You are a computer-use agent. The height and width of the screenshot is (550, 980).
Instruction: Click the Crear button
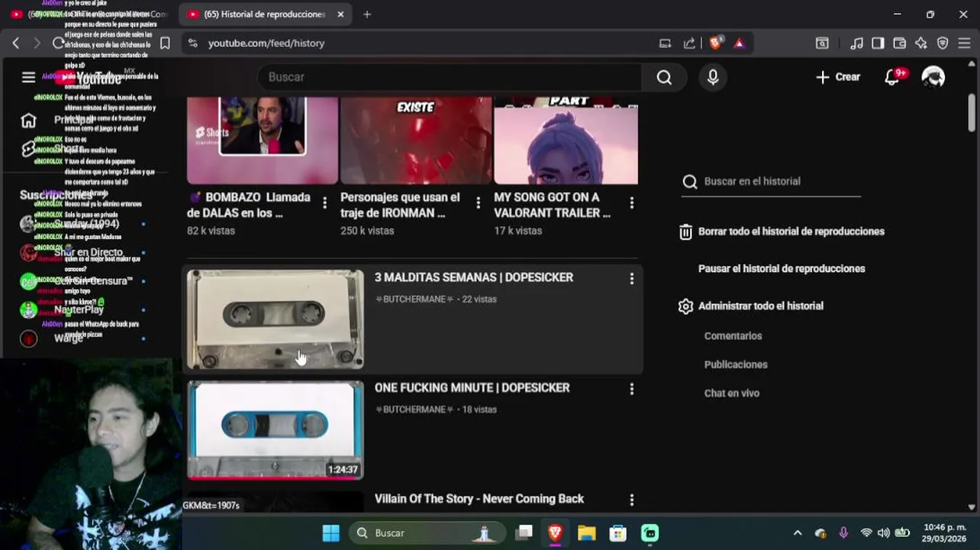[838, 77]
